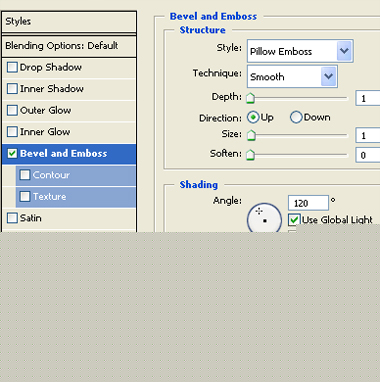
Task: Enable the Inner Glow checkbox
Action: coord(12,132)
